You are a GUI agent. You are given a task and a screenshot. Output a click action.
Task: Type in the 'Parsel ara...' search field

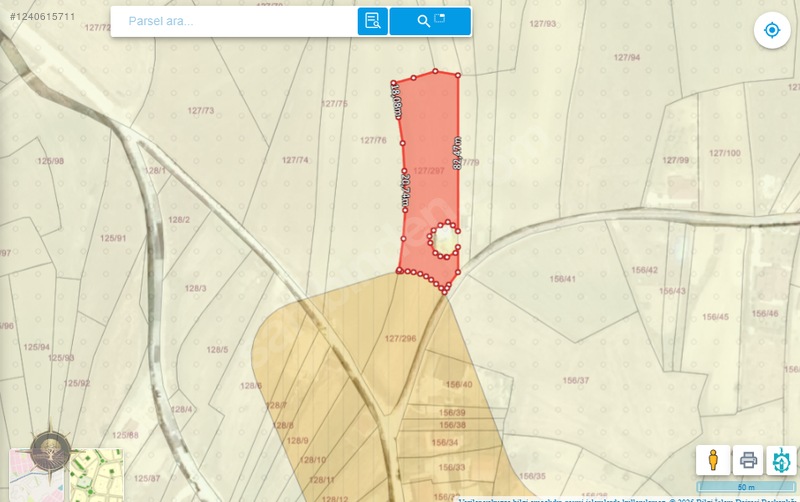tap(235, 21)
